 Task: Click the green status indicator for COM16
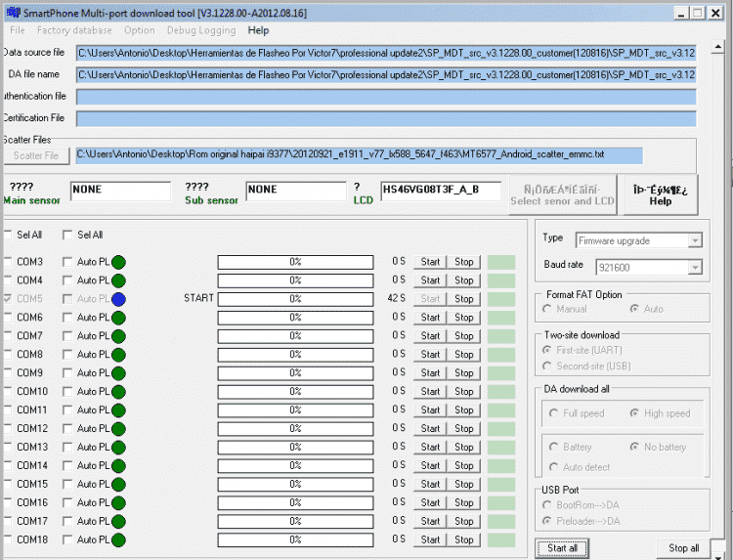[x=118, y=503]
